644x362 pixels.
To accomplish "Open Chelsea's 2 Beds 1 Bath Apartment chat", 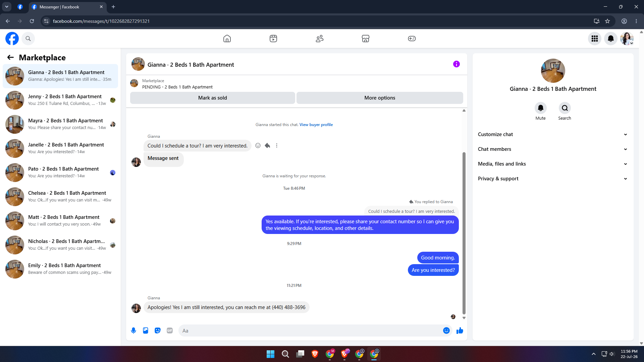I will click(x=60, y=197).
